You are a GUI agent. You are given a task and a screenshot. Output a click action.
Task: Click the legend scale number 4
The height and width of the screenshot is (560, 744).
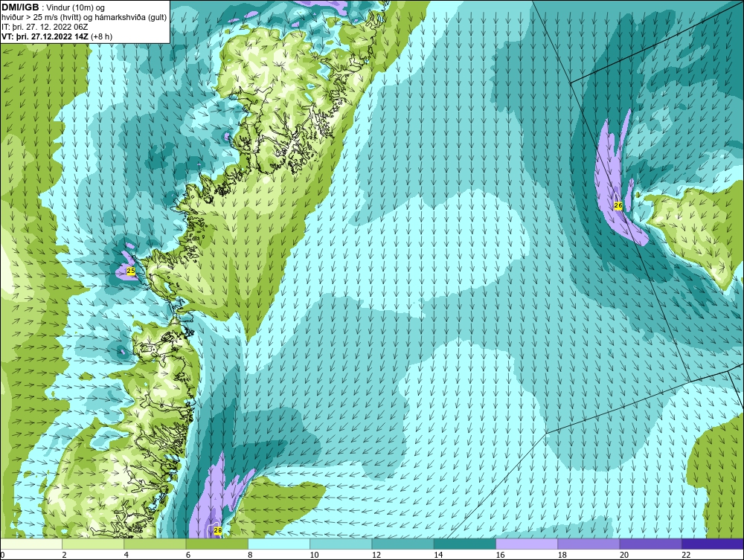(126, 556)
